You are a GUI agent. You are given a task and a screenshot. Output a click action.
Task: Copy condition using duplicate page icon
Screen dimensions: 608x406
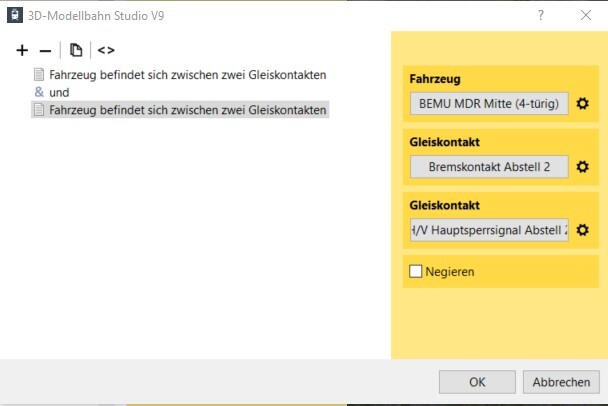point(76,50)
